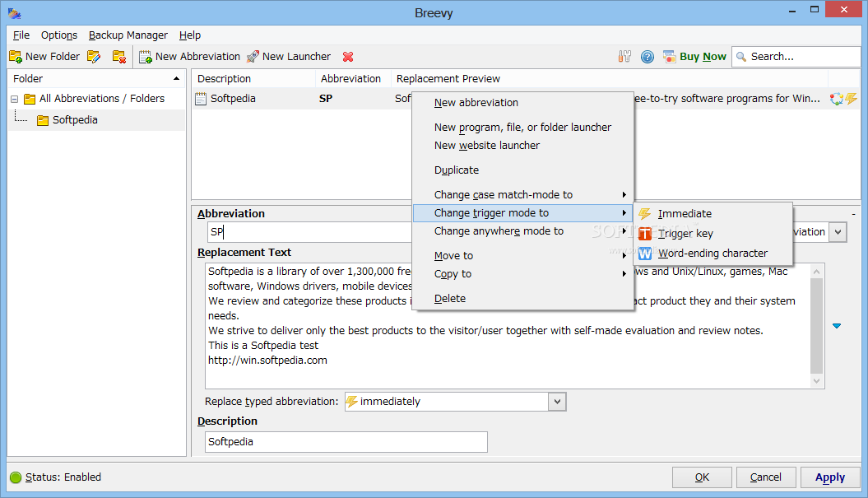Click Change trigger mode to menu item
The image size is (868, 498).
point(522,212)
